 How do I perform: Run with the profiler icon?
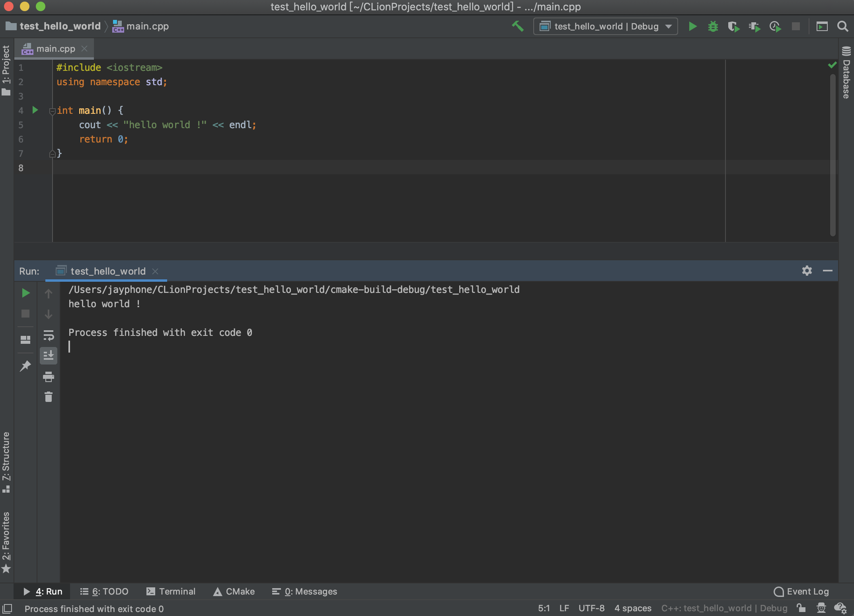coord(774,26)
